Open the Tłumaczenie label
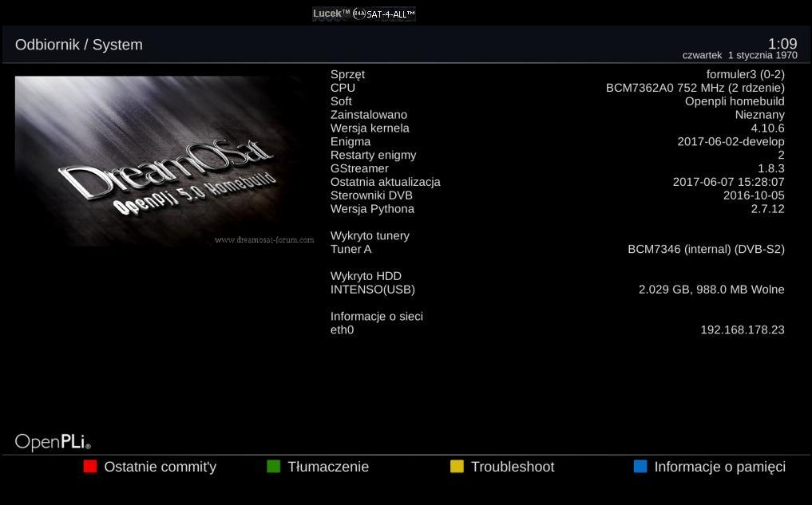Viewport: 812px width, 505px height. (x=328, y=467)
